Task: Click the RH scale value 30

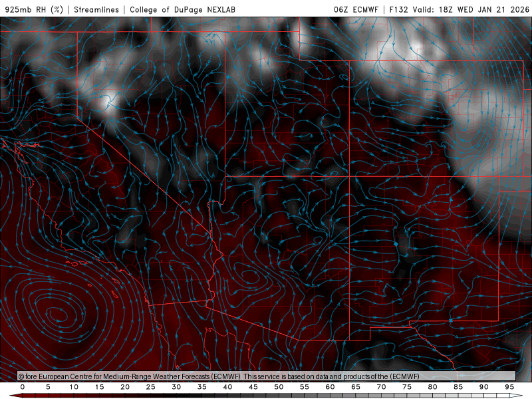Action: tap(176, 387)
